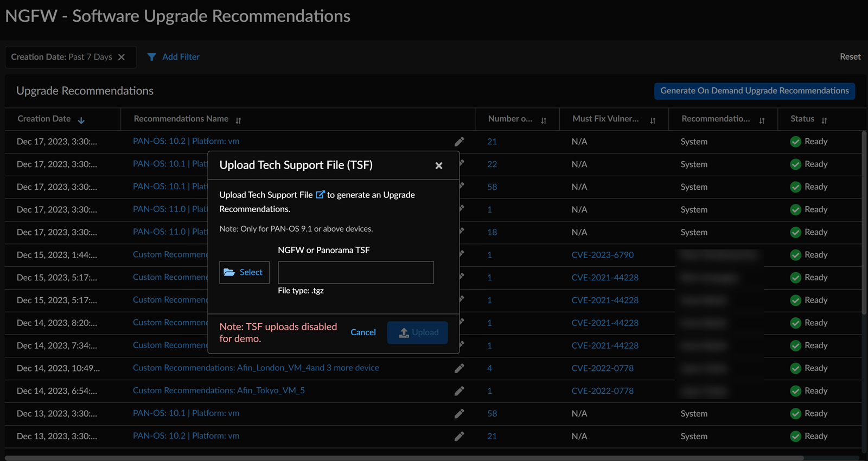Image resolution: width=868 pixels, height=461 pixels.
Task: Sort by Recommendations Name column
Action: coord(238,120)
